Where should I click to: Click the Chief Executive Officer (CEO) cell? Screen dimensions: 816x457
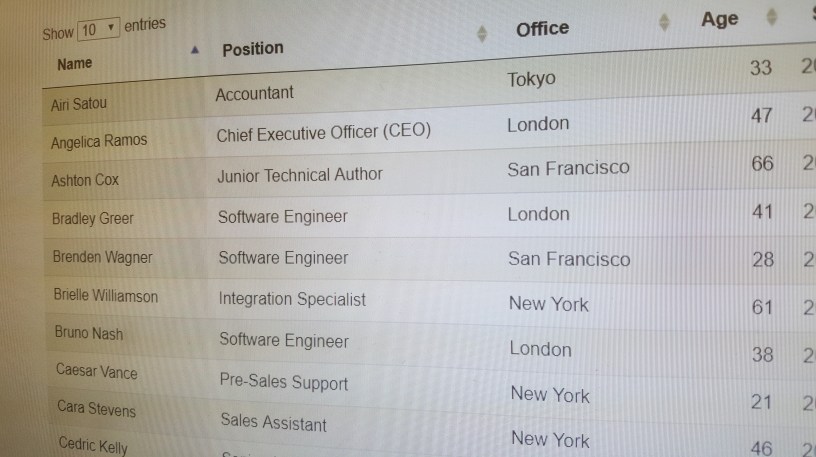tap(323, 133)
